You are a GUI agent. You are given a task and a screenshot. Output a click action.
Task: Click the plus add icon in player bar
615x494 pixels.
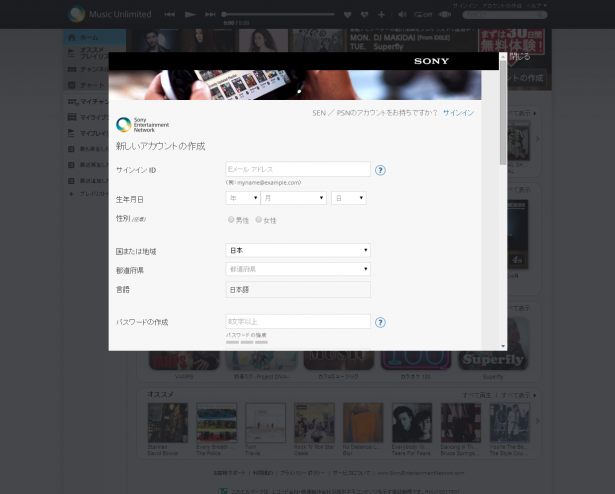click(381, 15)
